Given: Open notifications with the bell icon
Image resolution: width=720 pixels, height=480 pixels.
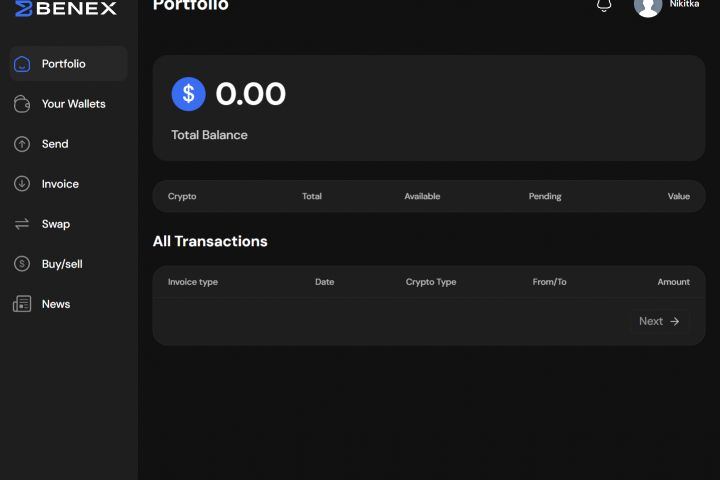Looking at the screenshot, I should click(x=604, y=5).
